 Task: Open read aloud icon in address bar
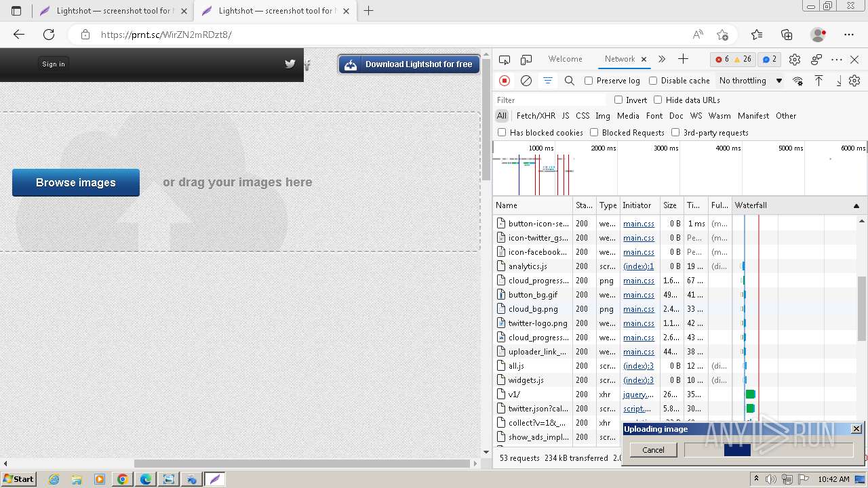click(698, 35)
